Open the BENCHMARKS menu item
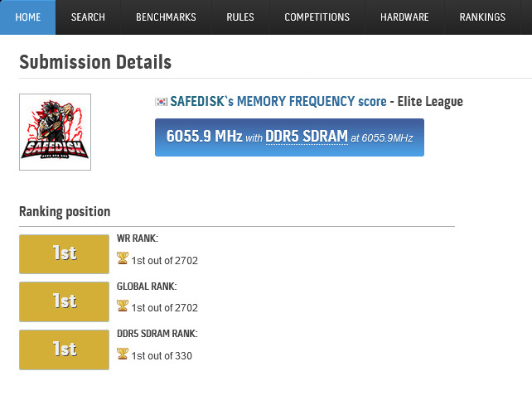This screenshot has width=532, height=400. [166, 17]
